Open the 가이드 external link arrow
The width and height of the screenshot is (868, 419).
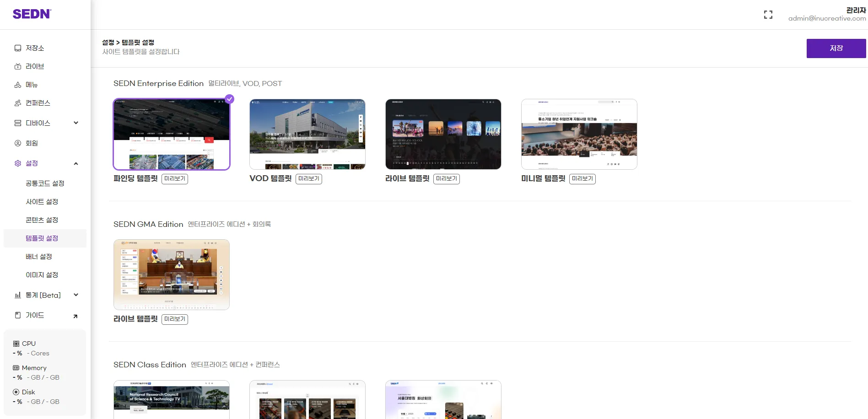coord(75,316)
